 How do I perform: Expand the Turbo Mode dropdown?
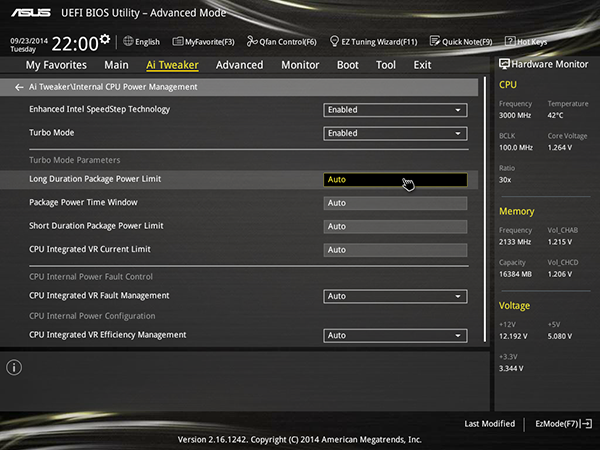395,134
